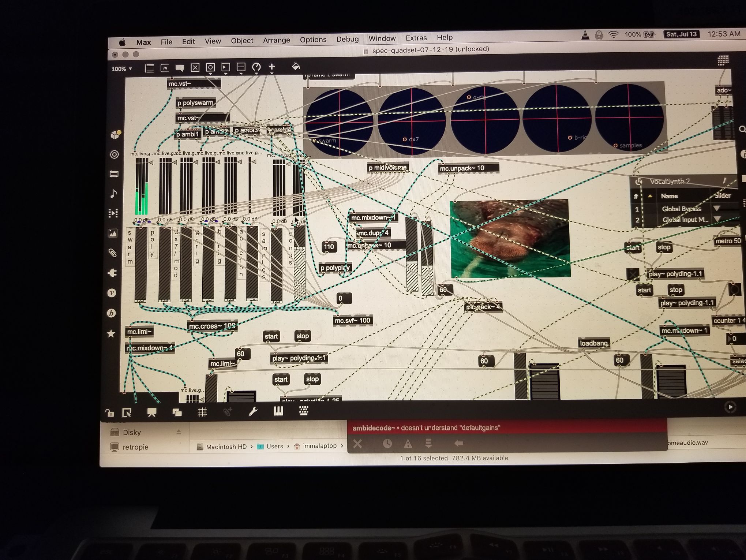Click Users in the Finder path bar
The width and height of the screenshot is (746, 560).
pos(274,446)
